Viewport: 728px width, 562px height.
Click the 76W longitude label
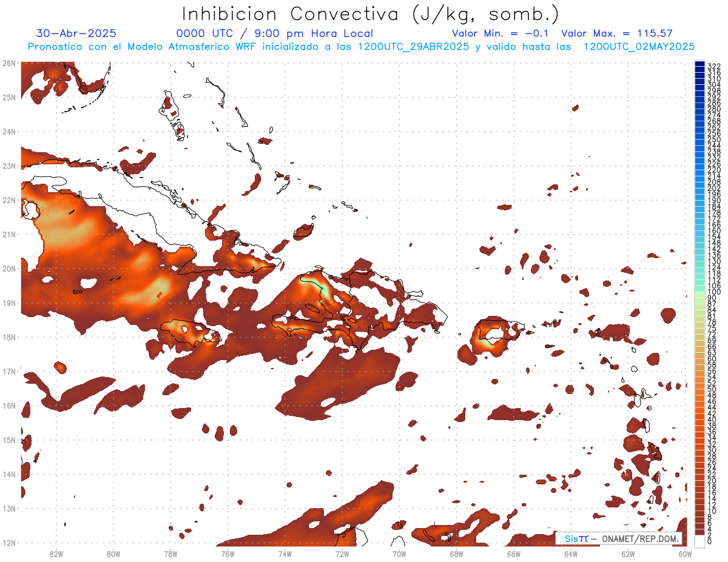pos(227,554)
